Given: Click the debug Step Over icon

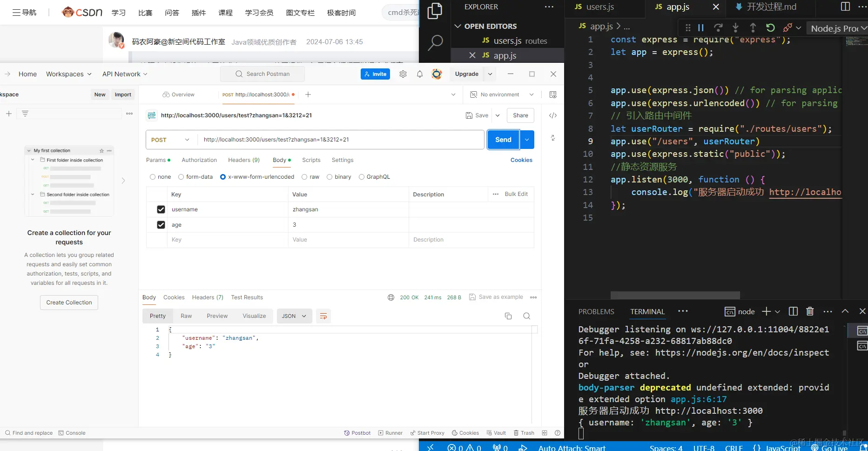Looking at the screenshot, I should click(x=718, y=28).
